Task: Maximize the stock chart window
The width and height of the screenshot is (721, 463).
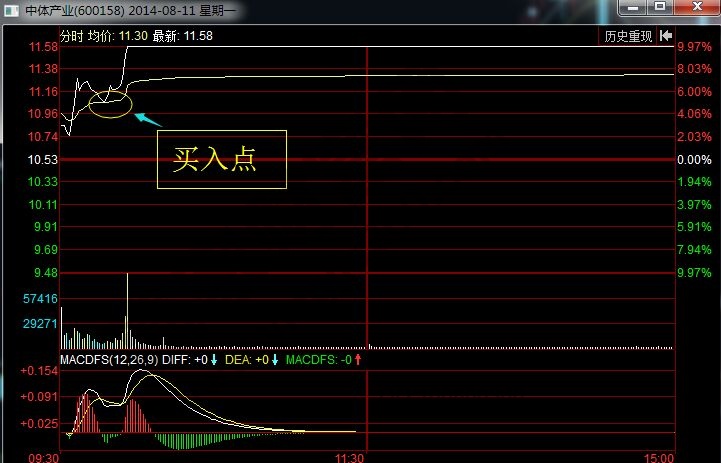Action: tap(658, 9)
